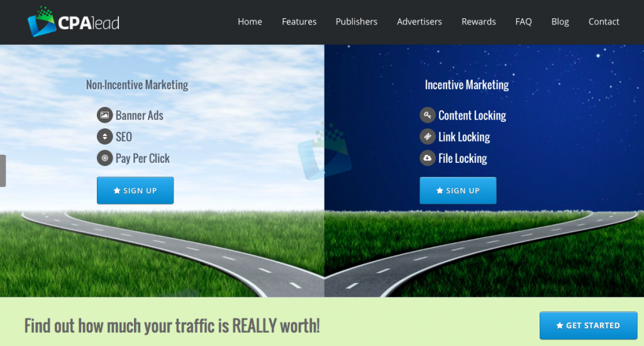Click the center CPAlead watermark logo
Screen dimensions: 644x346
click(325, 151)
